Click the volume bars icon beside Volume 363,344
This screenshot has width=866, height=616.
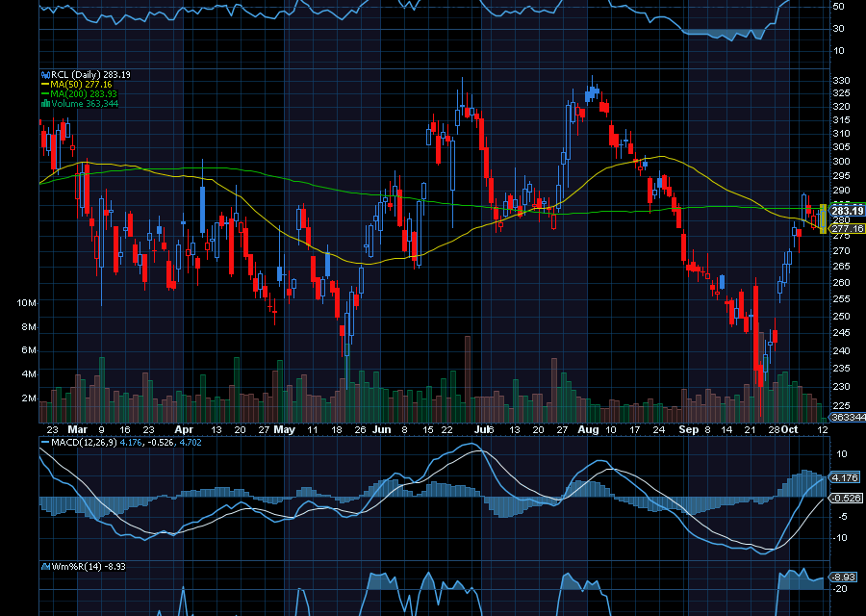click(45, 104)
